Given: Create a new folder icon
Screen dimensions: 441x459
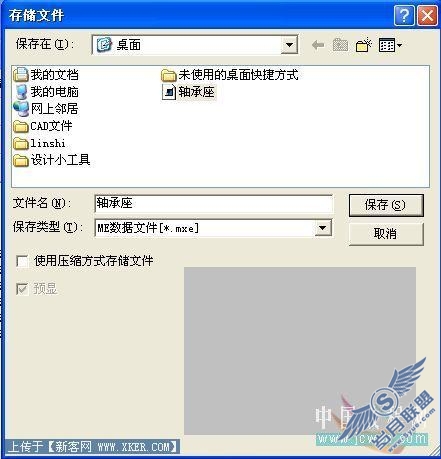Looking at the screenshot, I should pyautogui.click(x=364, y=45).
